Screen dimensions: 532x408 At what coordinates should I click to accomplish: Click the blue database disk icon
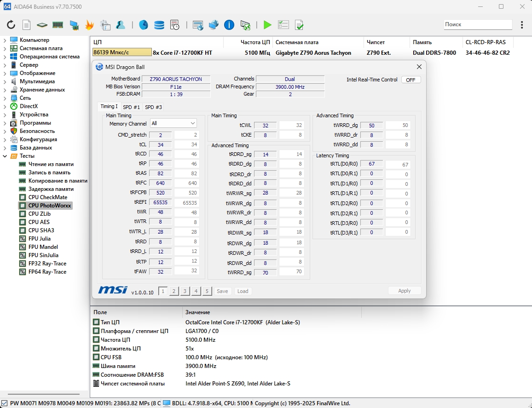point(159,25)
